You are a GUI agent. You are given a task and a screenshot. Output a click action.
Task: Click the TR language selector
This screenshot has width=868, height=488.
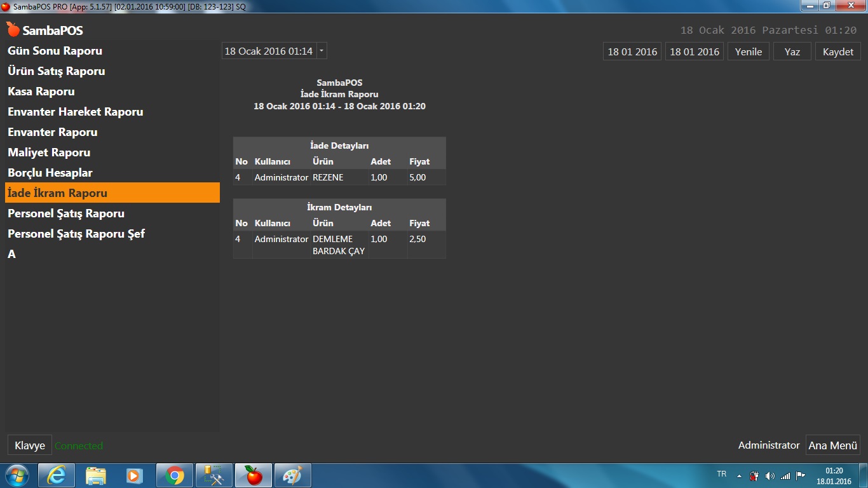pos(721,474)
